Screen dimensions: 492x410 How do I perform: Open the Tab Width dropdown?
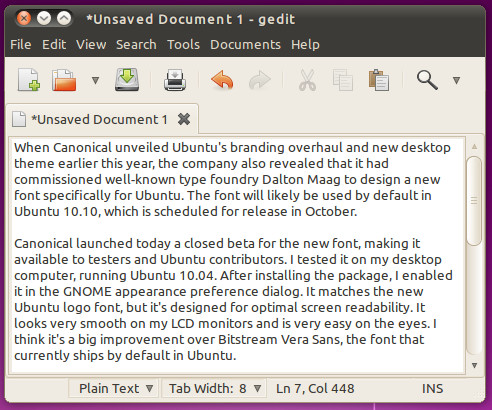(x=215, y=388)
